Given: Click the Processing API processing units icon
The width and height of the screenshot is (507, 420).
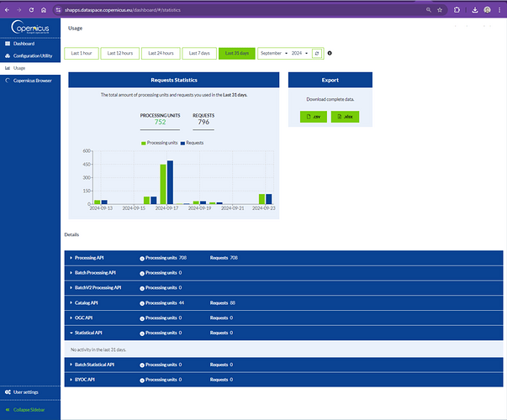Looking at the screenshot, I should pos(142,257).
